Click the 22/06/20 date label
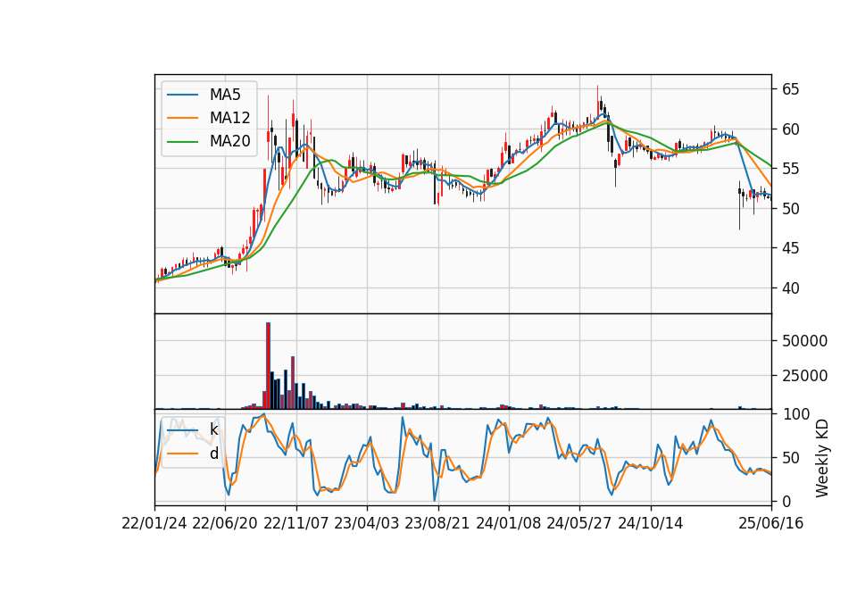This screenshot has height=616, width=857. pos(225,524)
